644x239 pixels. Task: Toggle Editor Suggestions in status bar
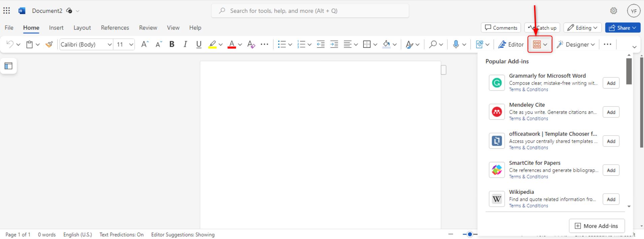(183, 235)
